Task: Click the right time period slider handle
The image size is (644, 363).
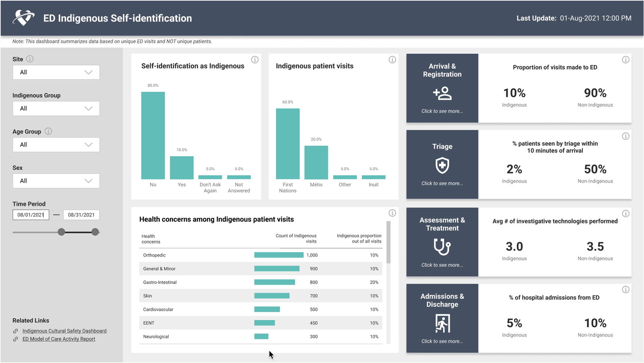Action: (95, 232)
